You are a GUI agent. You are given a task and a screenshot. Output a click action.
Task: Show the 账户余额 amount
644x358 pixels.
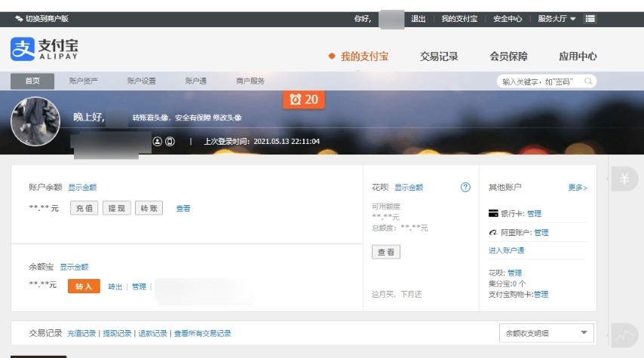(82, 188)
